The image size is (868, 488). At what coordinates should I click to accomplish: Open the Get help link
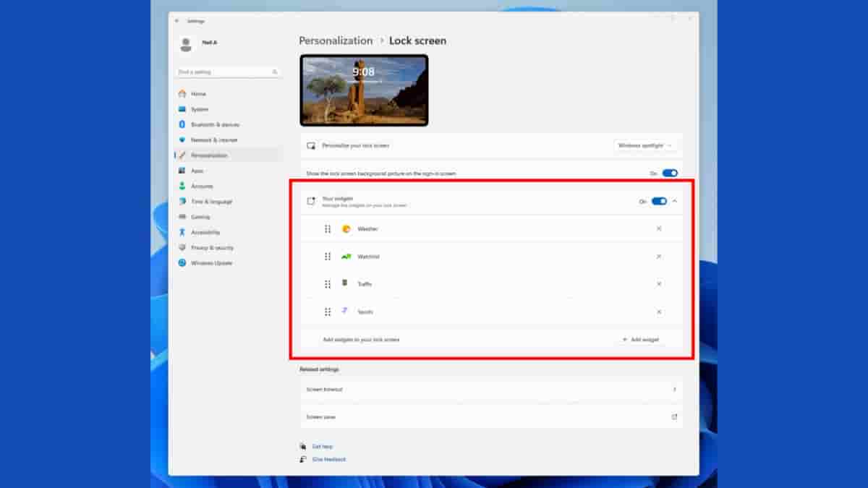click(323, 447)
